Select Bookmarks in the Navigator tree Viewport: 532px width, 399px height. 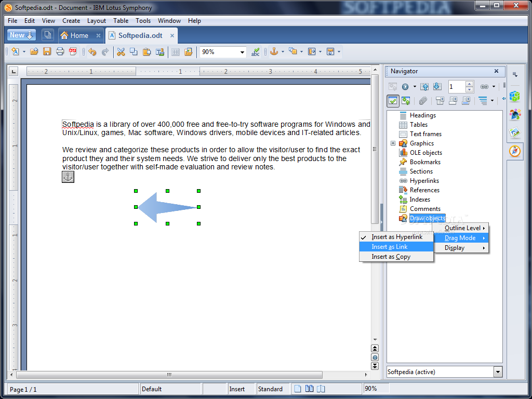(x=425, y=162)
